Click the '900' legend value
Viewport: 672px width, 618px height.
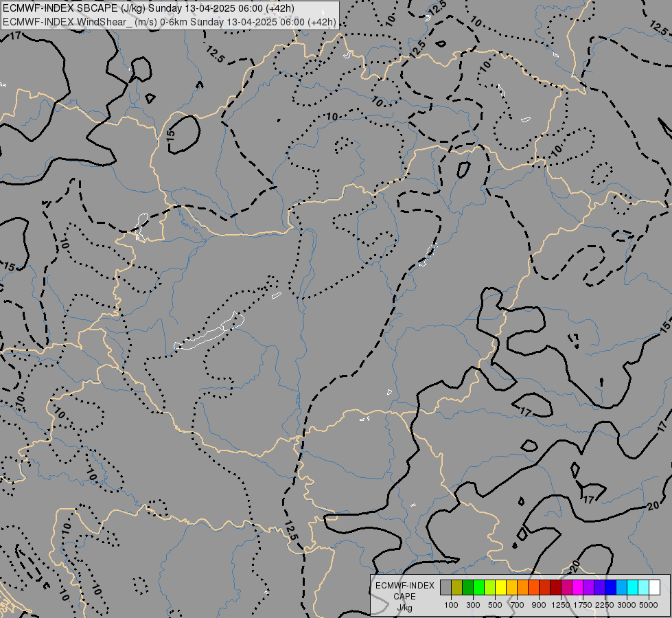click(x=539, y=605)
